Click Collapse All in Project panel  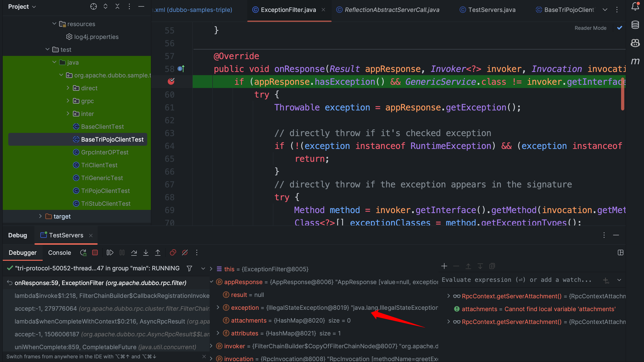click(117, 6)
